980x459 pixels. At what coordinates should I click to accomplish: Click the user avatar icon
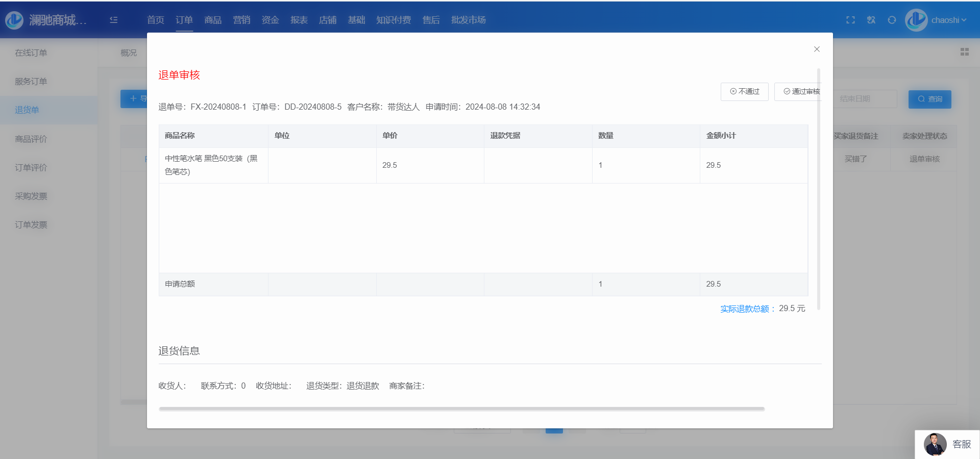[x=916, y=20]
